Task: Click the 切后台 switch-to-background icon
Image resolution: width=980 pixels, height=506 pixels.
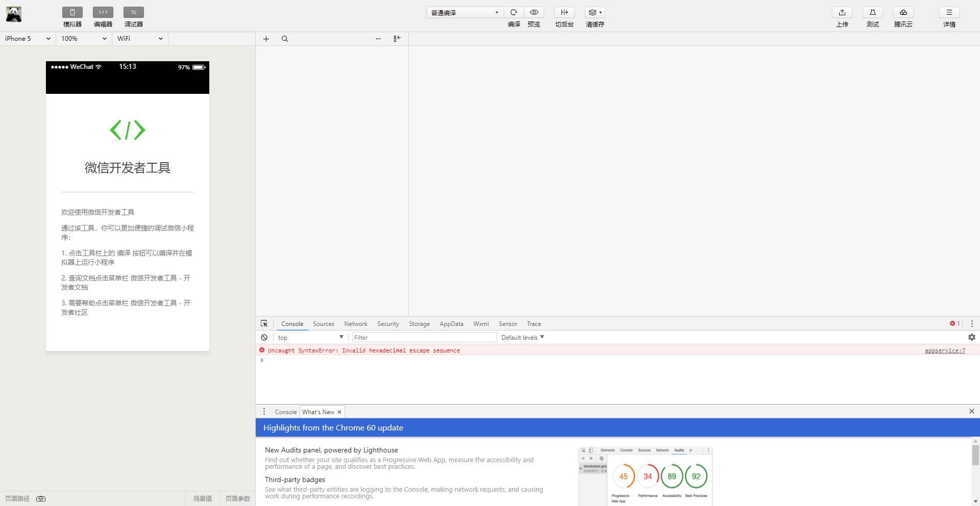Action: pyautogui.click(x=565, y=12)
